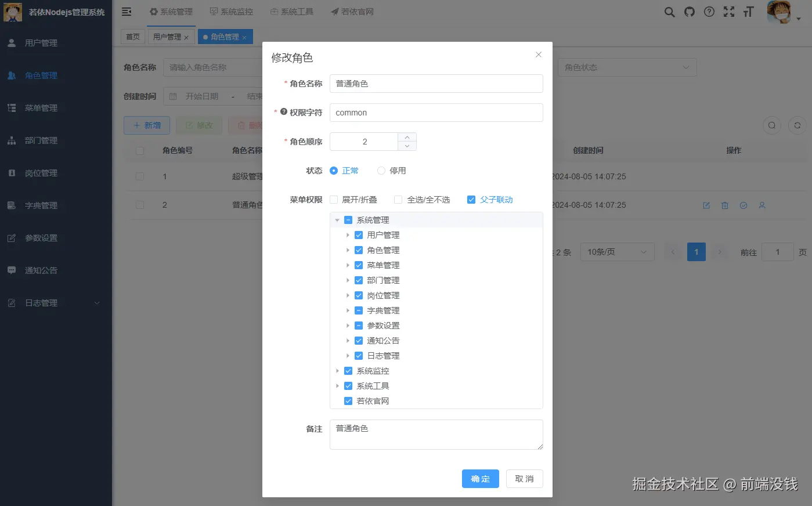Check the 全选/全不选 checkbox
This screenshot has width=812, height=506.
[398, 200]
